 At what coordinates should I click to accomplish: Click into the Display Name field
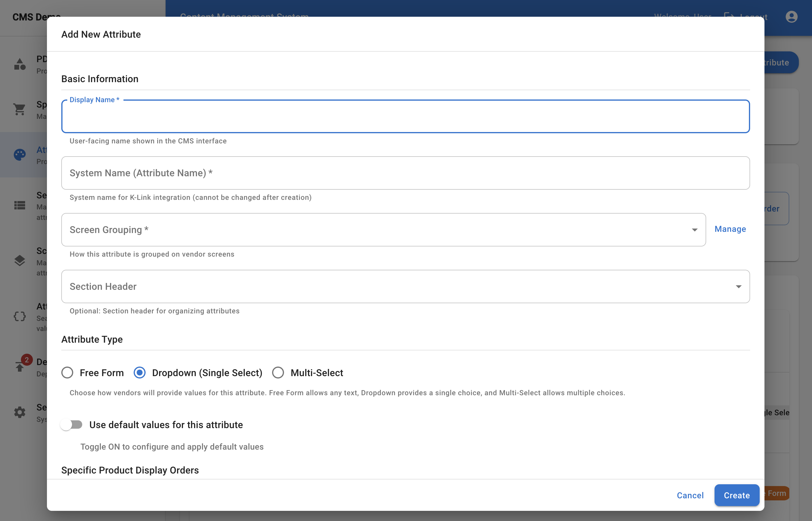pos(405,117)
